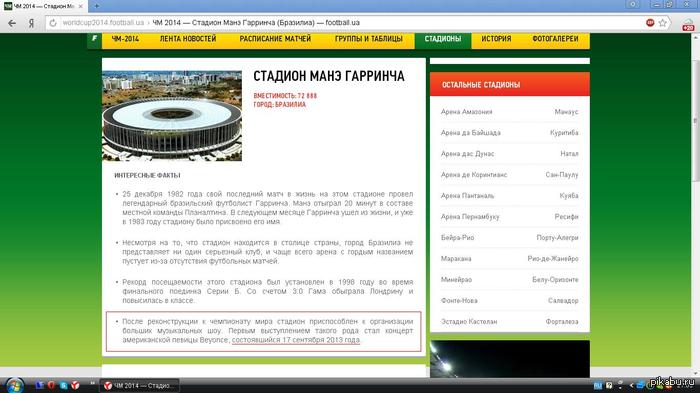This screenshot has width=700, height=393.
Task: Open the Арена де Коринтианс stadium link
Action: 474,175
